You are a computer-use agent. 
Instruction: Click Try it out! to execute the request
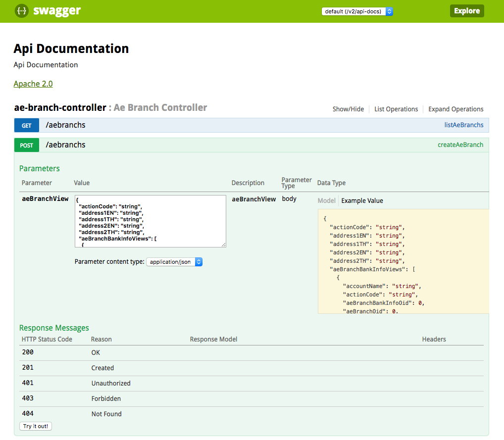(35, 426)
